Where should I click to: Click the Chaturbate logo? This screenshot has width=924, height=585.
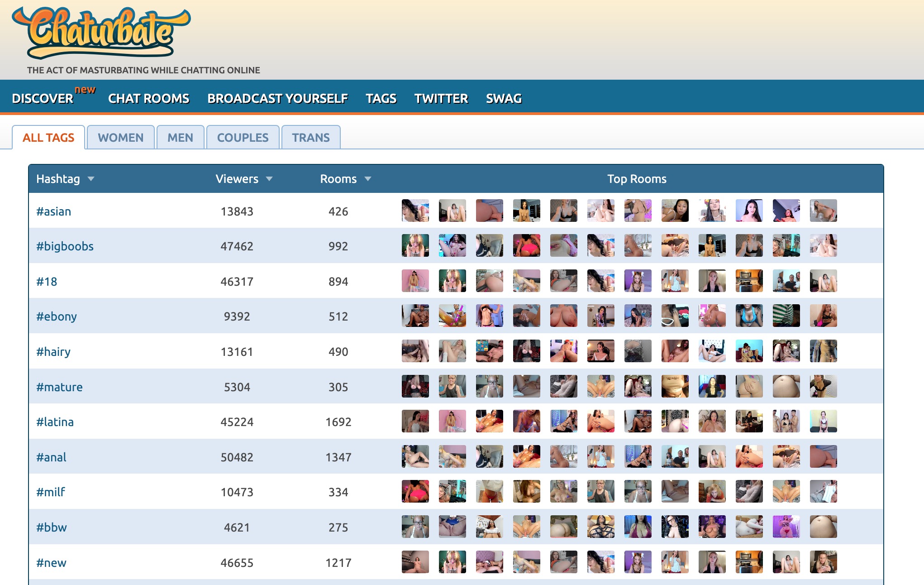pos(100,33)
